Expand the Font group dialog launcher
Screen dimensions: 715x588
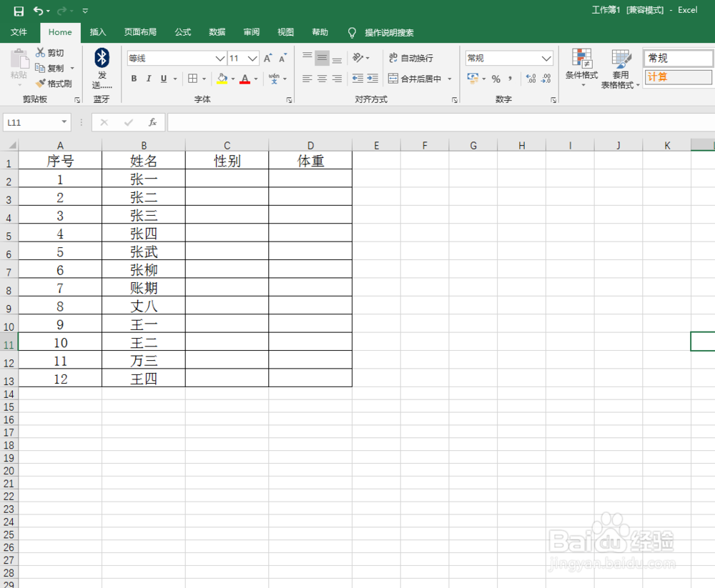(289, 99)
